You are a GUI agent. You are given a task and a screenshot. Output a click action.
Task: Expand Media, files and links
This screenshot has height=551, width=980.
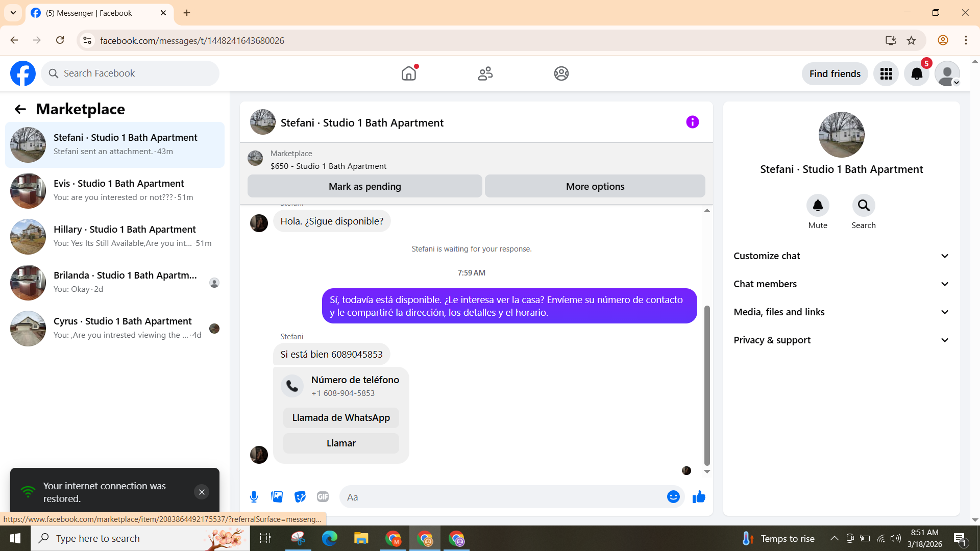pos(841,312)
